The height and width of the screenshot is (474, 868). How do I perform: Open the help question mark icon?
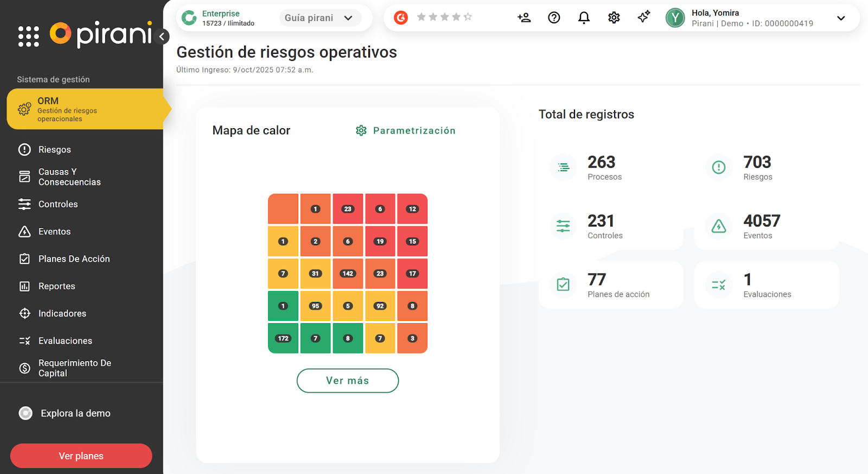554,18
